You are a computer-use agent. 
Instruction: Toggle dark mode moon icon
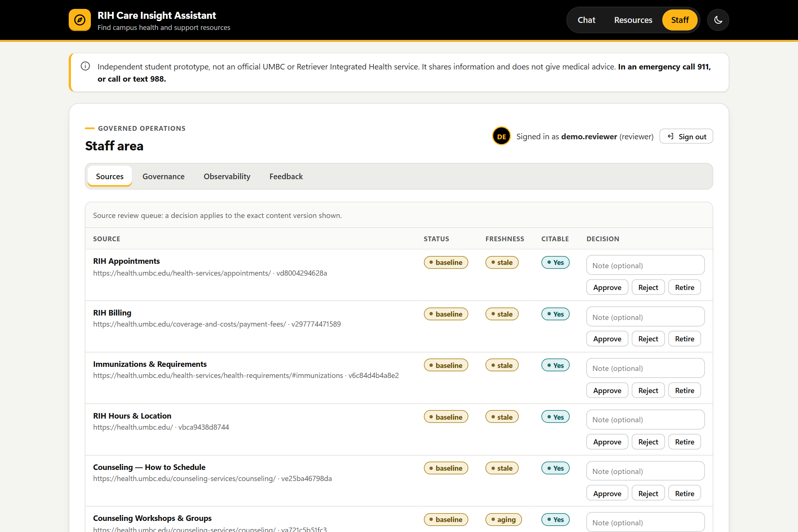point(718,20)
